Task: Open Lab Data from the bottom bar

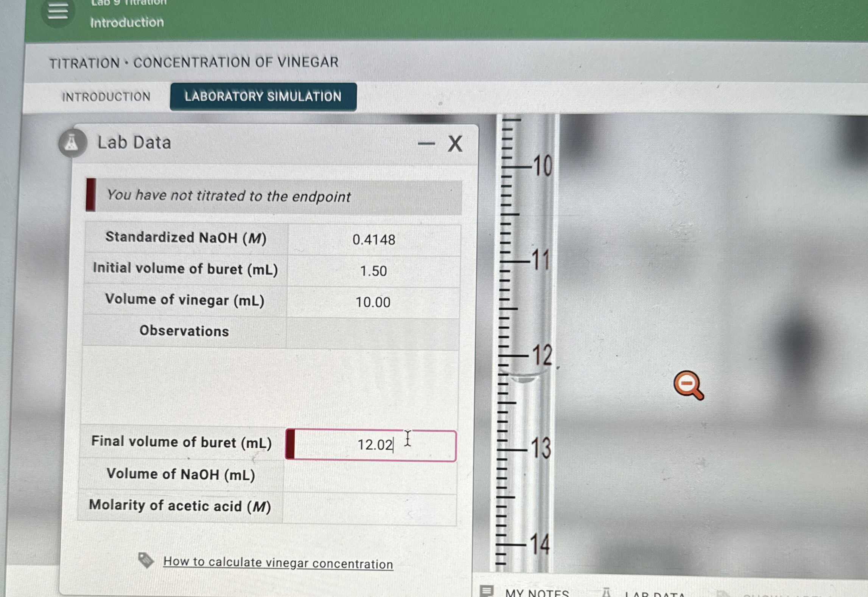Action: [655, 594]
